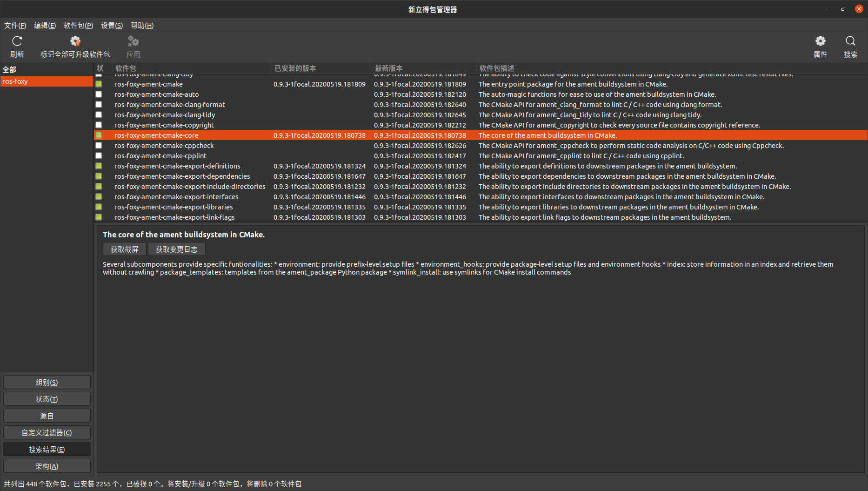The image size is (868, 491).
Task: Click the status icon of ros-foxy-ament-cmake-export-libraries
Action: [99, 207]
